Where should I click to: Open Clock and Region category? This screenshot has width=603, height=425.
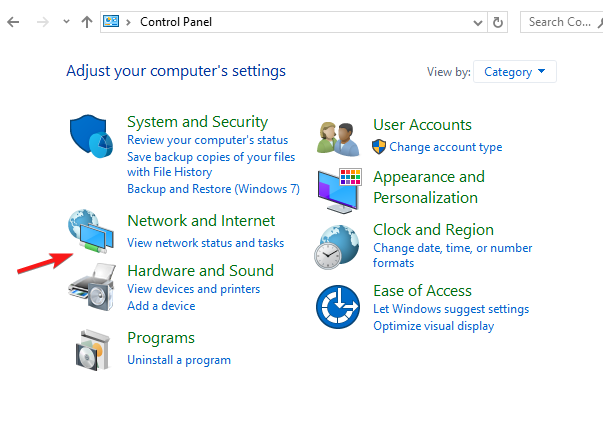[x=433, y=230]
